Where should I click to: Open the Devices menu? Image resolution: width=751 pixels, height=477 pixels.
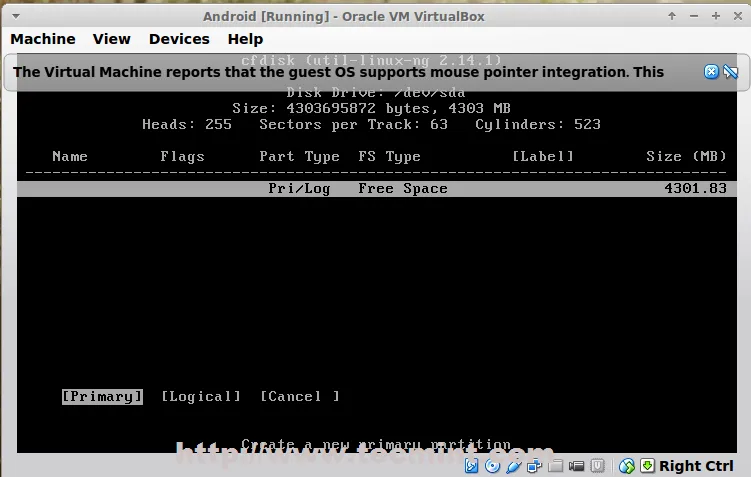coord(179,39)
